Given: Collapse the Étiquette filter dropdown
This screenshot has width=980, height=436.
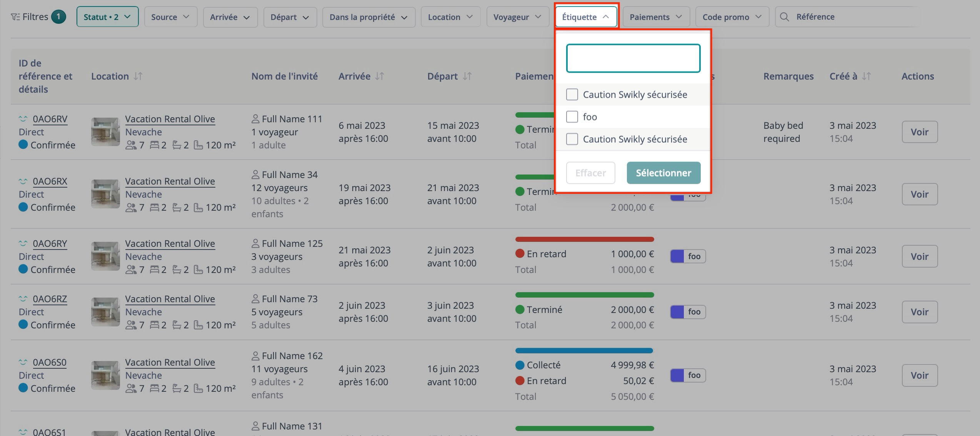Looking at the screenshot, I should pos(585,17).
